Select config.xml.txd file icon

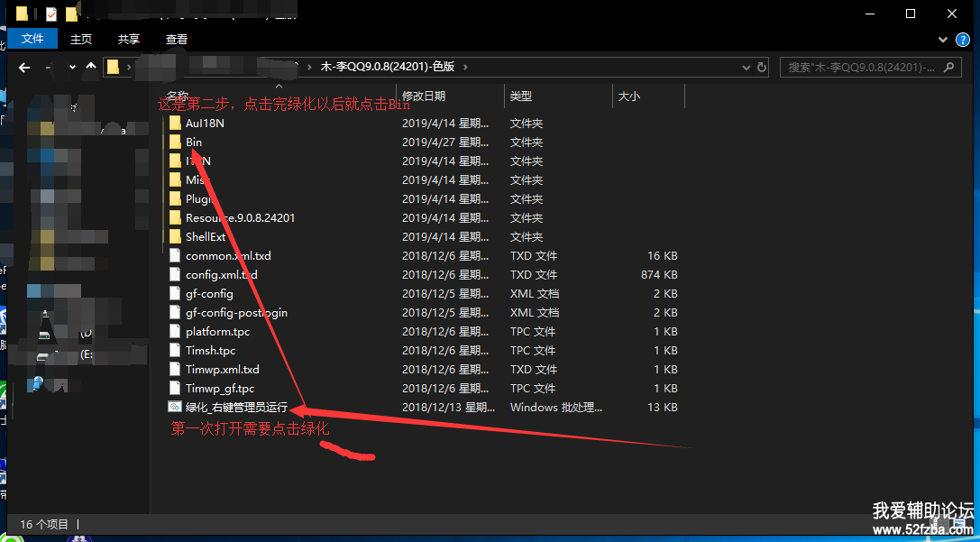(x=175, y=274)
